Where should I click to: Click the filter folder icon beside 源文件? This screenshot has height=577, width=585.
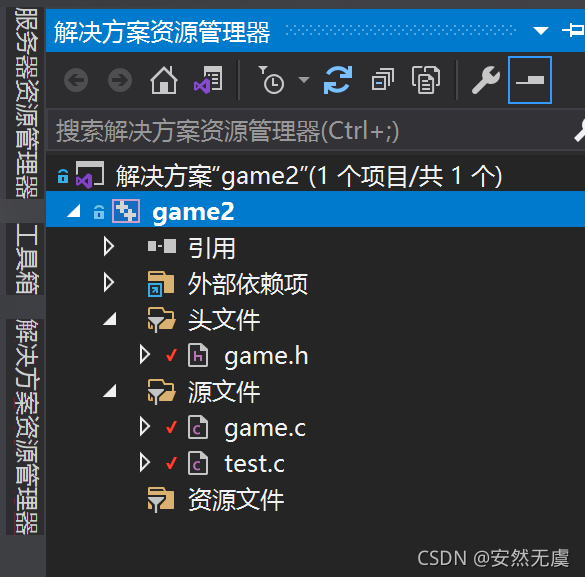pyautogui.click(x=161, y=391)
